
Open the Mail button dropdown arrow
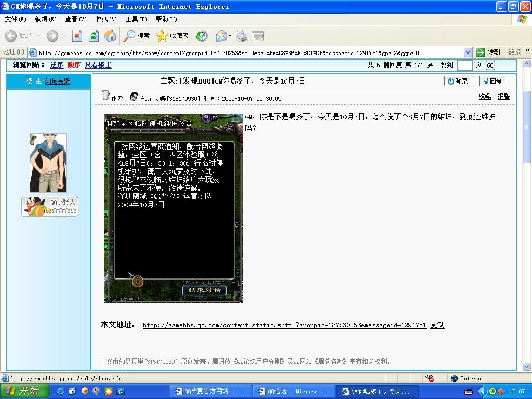point(230,36)
